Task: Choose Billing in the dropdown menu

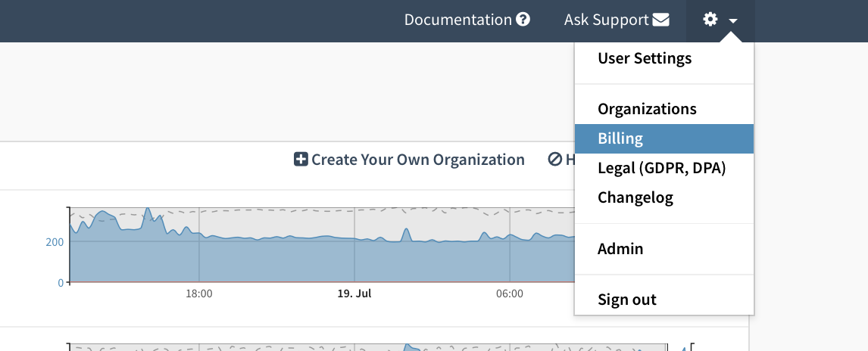Action: coord(664,138)
